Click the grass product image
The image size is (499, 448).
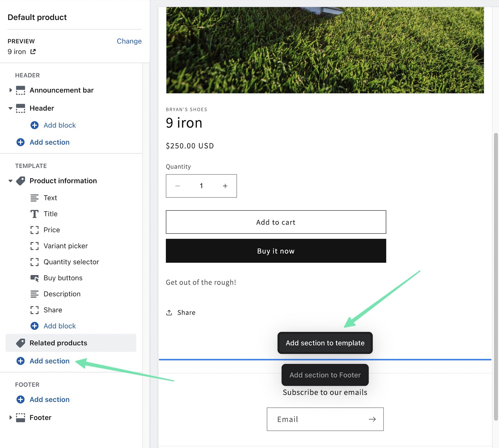click(x=325, y=50)
